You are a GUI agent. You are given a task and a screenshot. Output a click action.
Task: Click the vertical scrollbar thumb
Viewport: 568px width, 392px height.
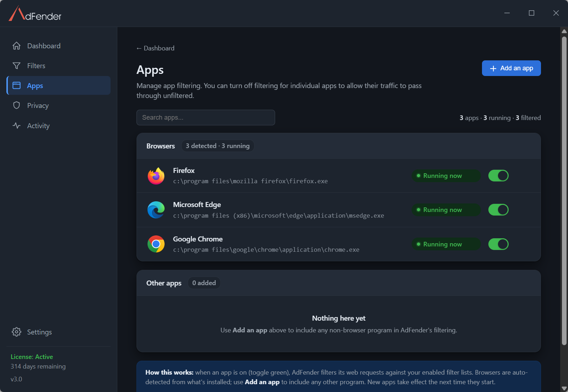click(564, 191)
